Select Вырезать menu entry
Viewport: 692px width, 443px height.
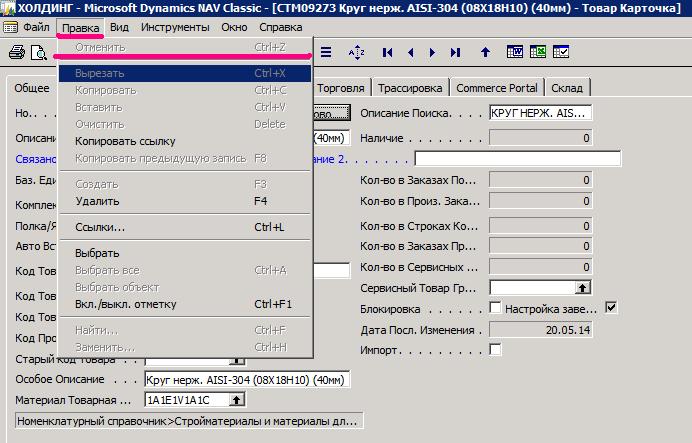[x=185, y=73]
